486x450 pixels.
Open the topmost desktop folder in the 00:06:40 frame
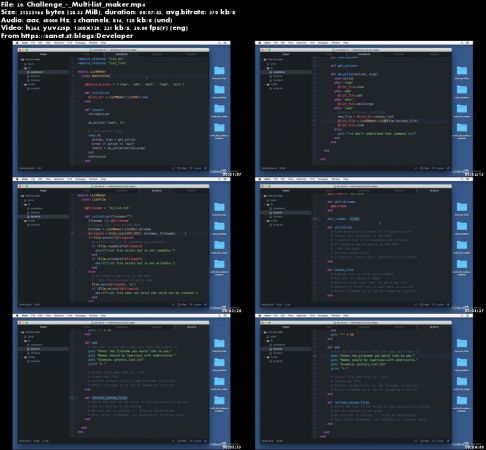462,344
